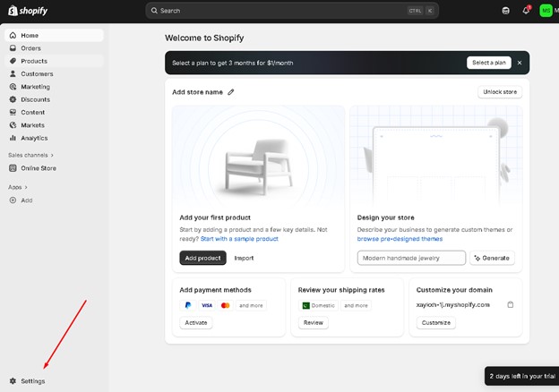Dismiss the plan banner with X
Viewport: 559px width, 392px height.
tap(519, 63)
